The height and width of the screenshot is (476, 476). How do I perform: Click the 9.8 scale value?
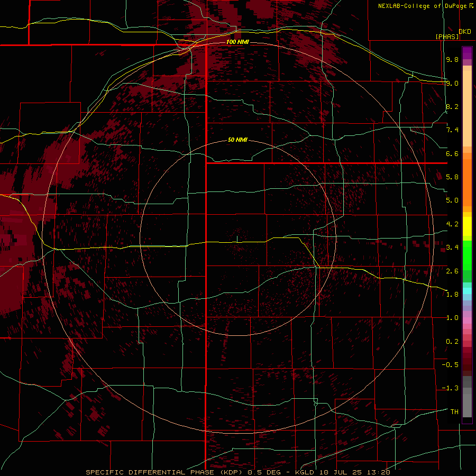pyautogui.click(x=452, y=59)
